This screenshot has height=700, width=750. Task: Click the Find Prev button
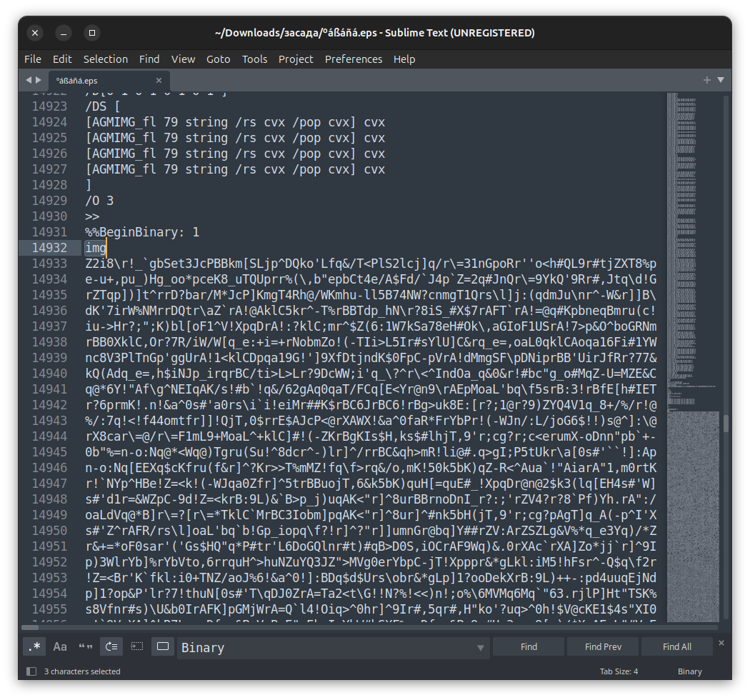click(603, 647)
